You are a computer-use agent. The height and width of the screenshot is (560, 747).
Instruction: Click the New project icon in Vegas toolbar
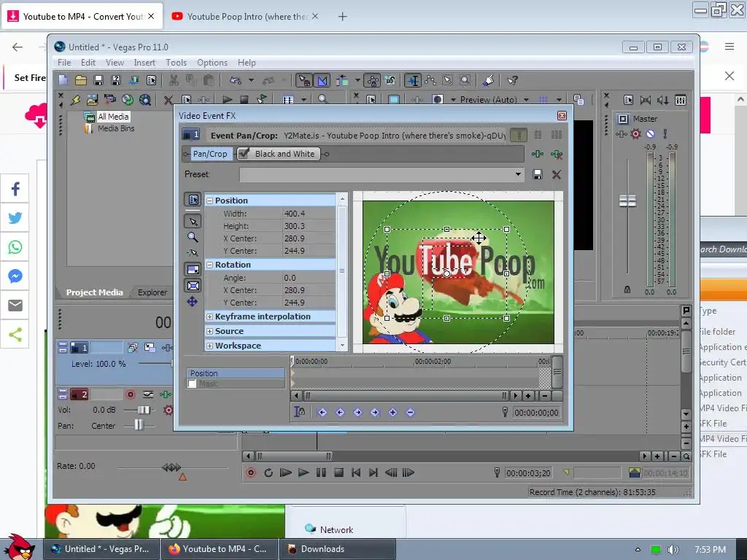63,80
